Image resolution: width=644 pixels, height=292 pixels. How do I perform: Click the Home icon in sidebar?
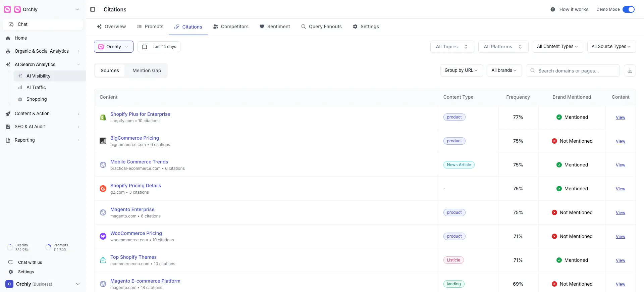[x=8, y=38]
